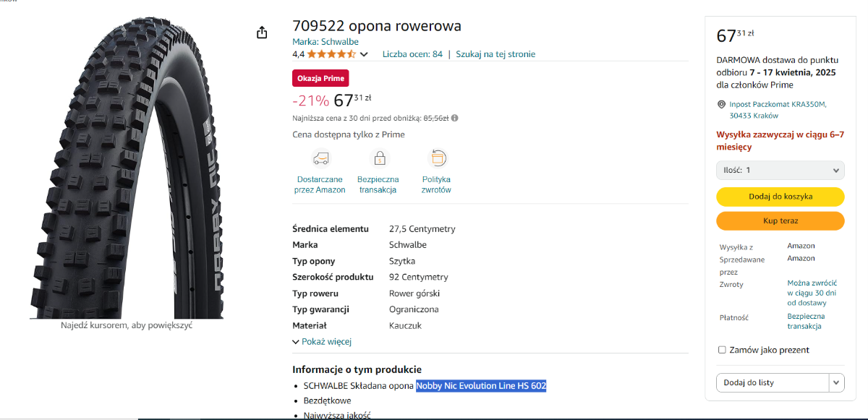Screen dimensions: 868x420
Task: Click the Cena dostępna tylko z Prime text
Action: [349, 134]
